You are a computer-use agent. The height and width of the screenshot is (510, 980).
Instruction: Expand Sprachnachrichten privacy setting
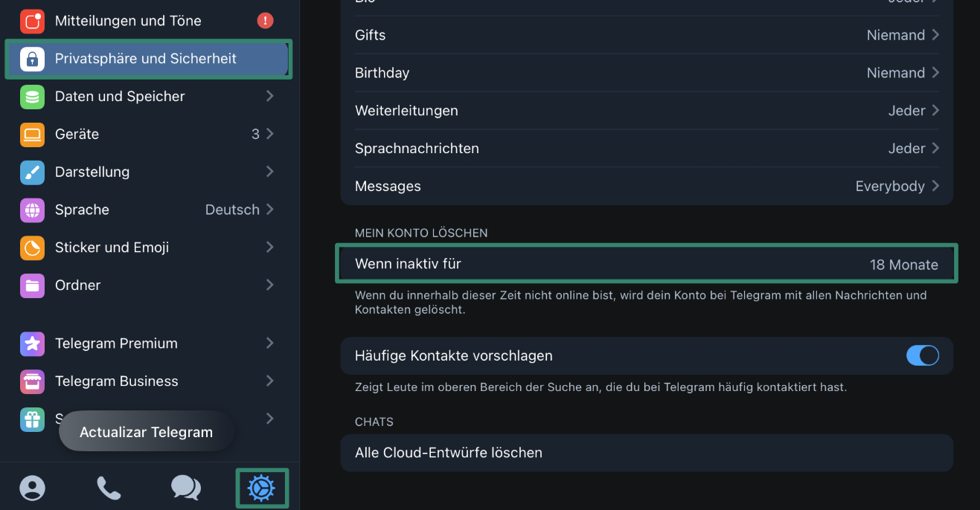(935, 149)
